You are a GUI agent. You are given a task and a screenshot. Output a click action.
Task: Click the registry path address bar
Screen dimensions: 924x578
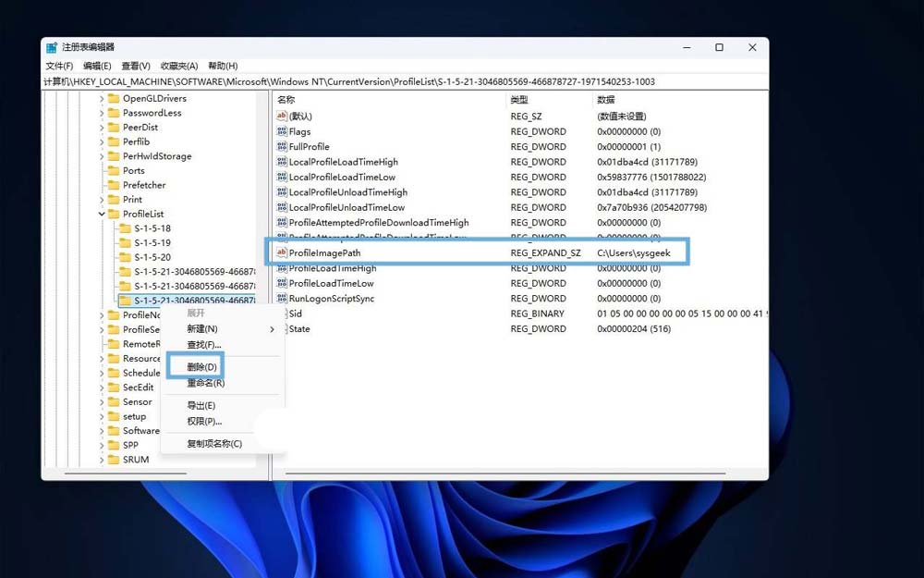pos(370,81)
